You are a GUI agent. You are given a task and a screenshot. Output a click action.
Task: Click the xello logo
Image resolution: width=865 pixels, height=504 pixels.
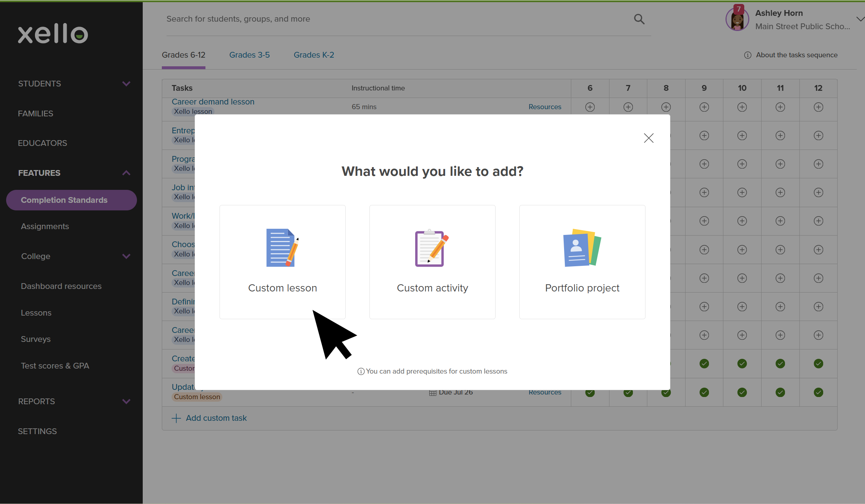[x=53, y=34]
